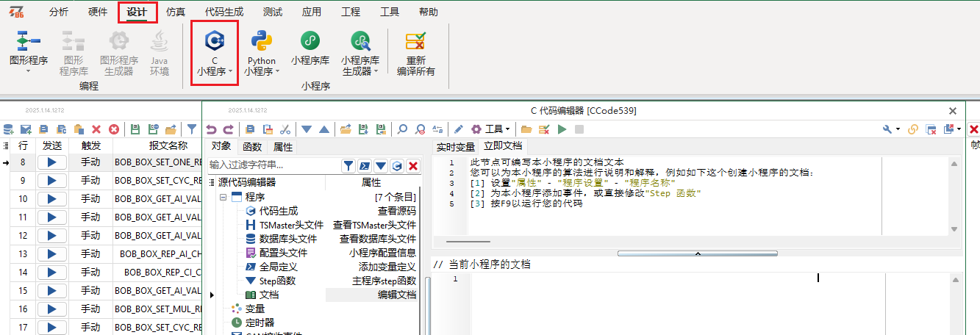Collapse the panel splitter arrow above document editor
The image size is (980, 335).
pyautogui.click(x=697, y=253)
